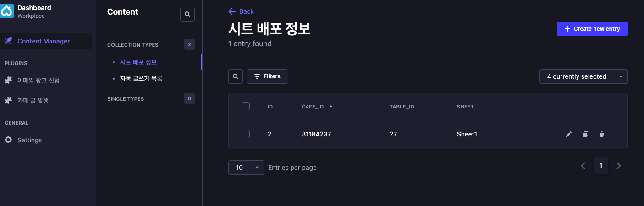Check the checkbox for entry ID 2
This screenshot has height=206, width=644.
[246, 134]
